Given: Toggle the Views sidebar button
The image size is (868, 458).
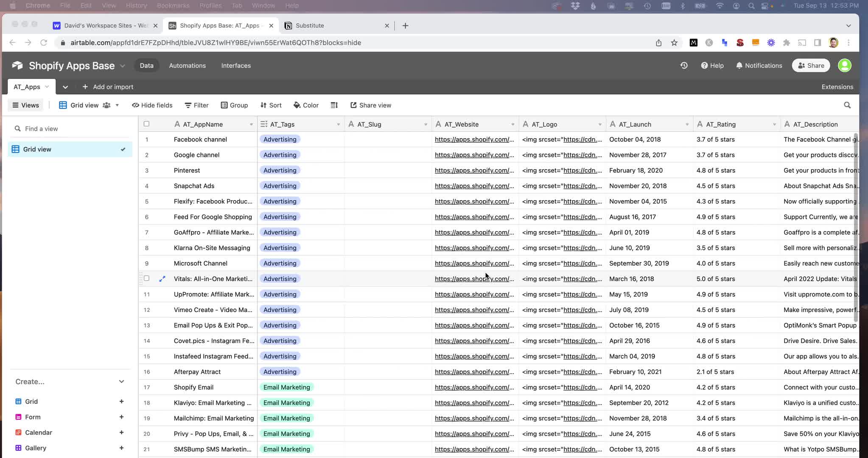Looking at the screenshot, I should 25,105.
